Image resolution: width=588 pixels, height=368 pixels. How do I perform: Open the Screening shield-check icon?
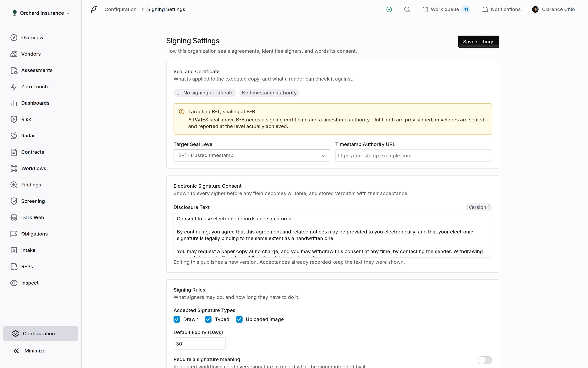click(x=14, y=201)
